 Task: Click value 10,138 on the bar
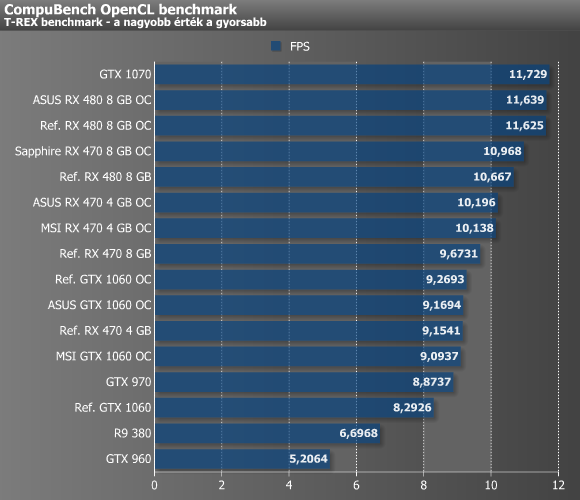[474, 228]
